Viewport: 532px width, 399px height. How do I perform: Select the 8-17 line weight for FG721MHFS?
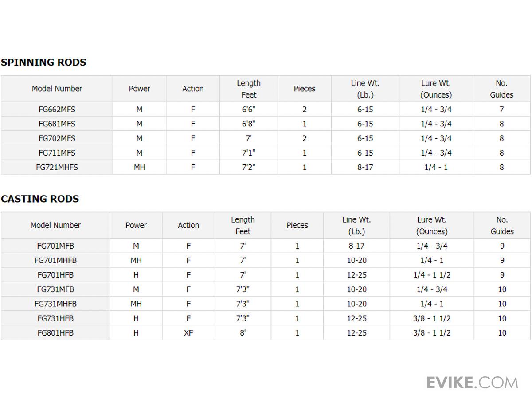point(365,168)
